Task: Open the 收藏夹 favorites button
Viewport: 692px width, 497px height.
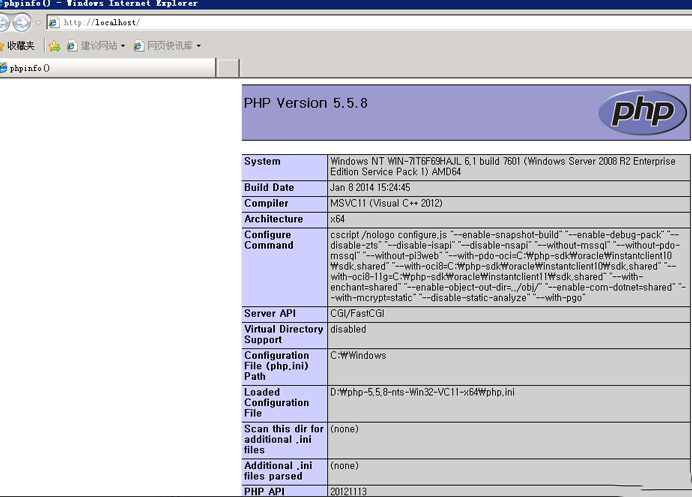Action: coord(17,45)
